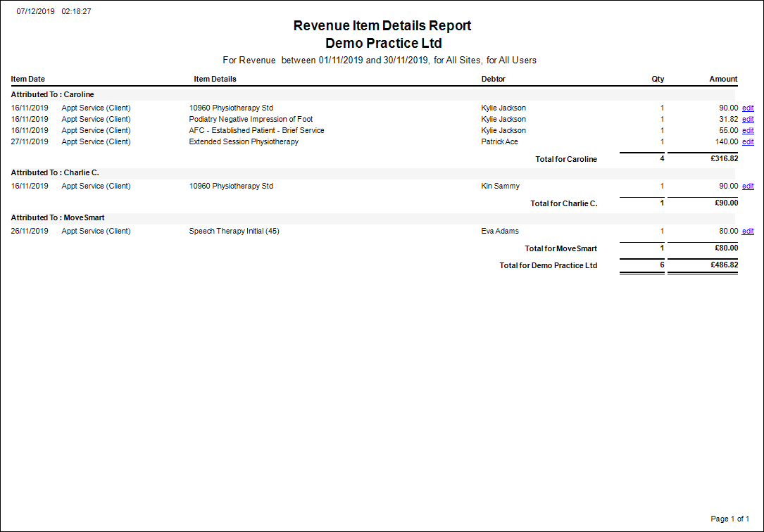Click edit link for Speech Therapy Initial (45)
Viewport: 764px width, 532px height.
click(x=748, y=232)
